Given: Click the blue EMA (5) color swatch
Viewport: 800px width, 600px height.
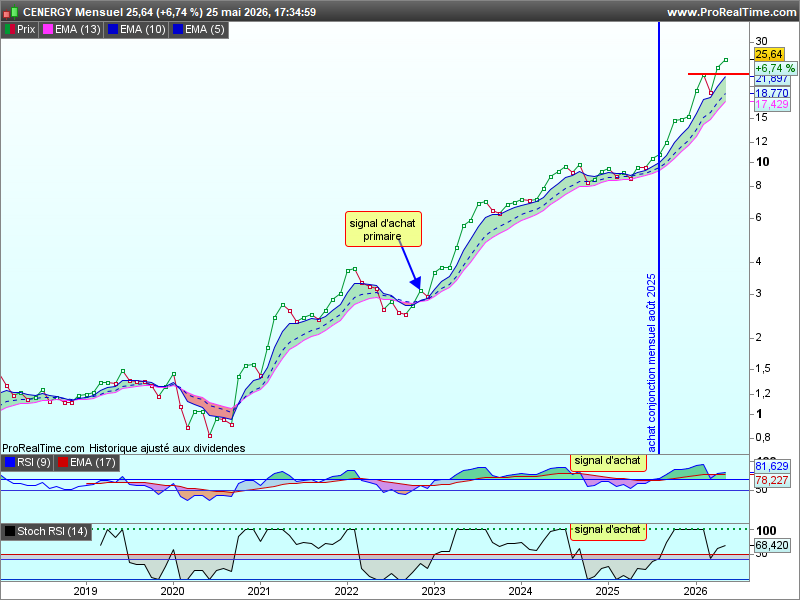Looking at the screenshot, I should pyautogui.click(x=178, y=30).
